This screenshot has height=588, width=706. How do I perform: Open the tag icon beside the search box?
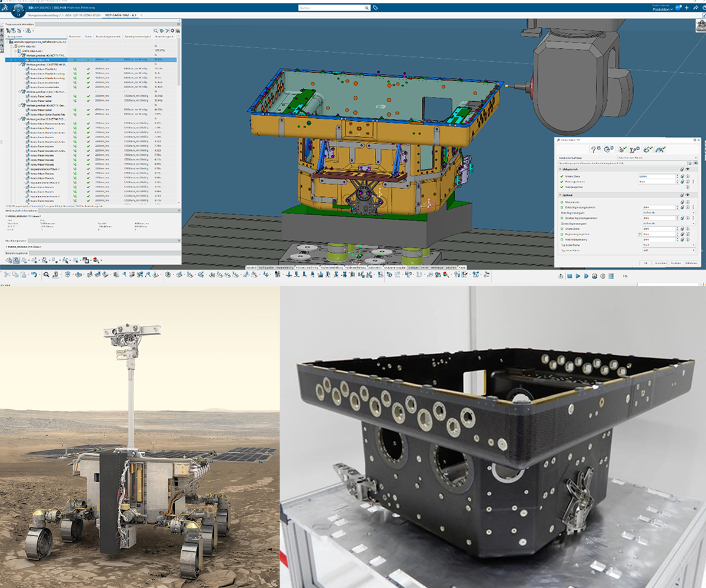point(376,8)
